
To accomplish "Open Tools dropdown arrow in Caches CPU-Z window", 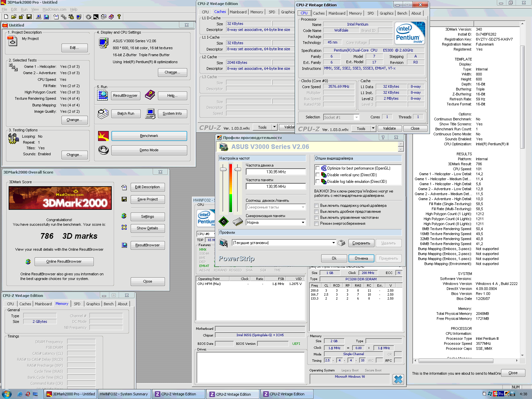I will click(x=274, y=127).
